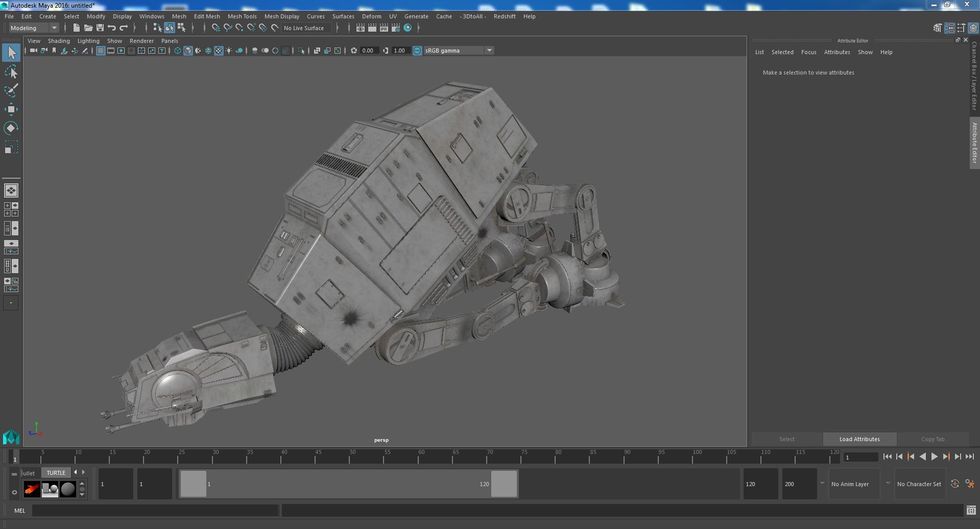
Task: Open the Mesh Tools menu
Action: click(x=242, y=16)
